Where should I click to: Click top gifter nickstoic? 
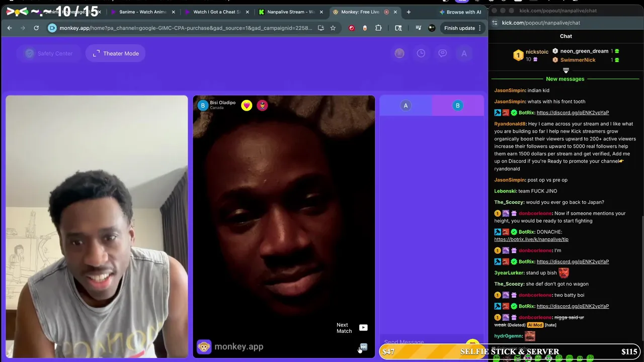pos(537,52)
